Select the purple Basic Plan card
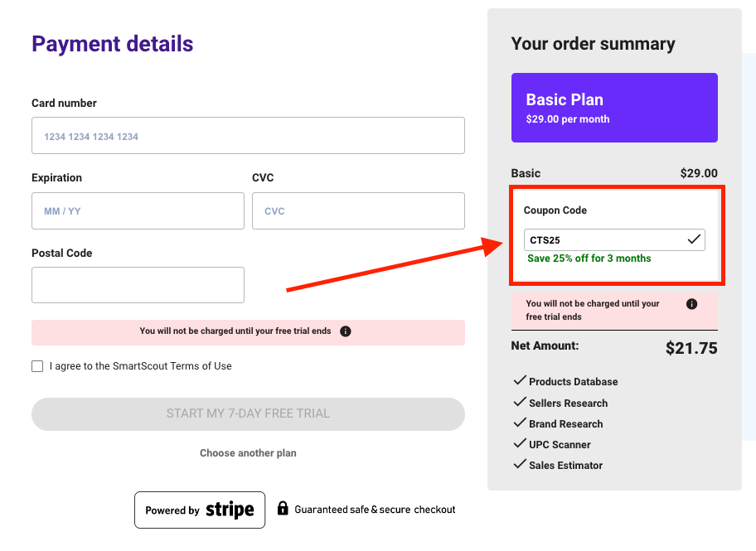Screen dimensions: 756x551 pyautogui.click(x=614, y=108)
